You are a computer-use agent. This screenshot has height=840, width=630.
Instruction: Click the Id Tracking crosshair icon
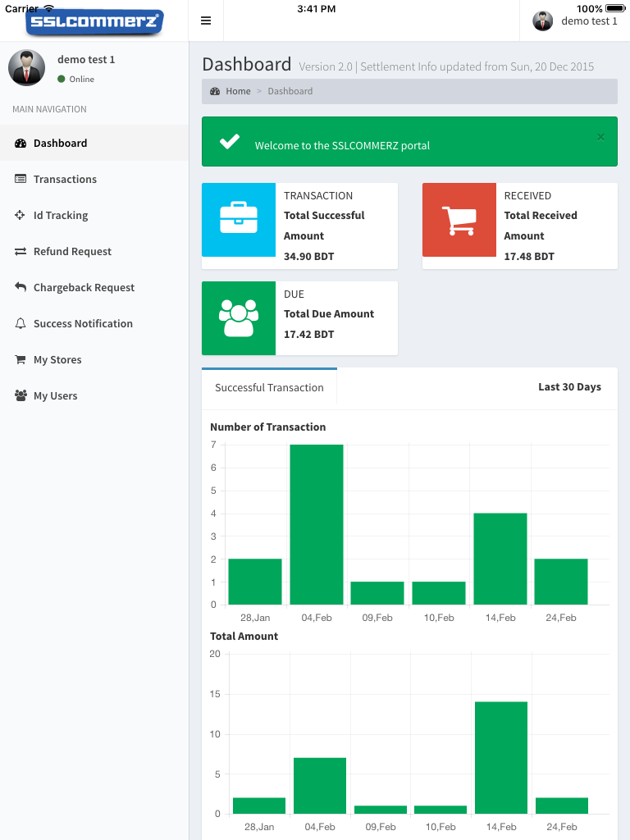[20, 215]
